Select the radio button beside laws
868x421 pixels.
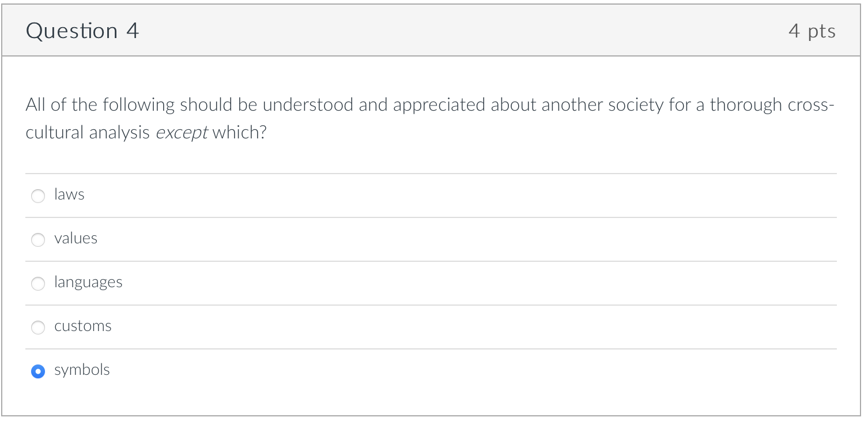(38, 196)
